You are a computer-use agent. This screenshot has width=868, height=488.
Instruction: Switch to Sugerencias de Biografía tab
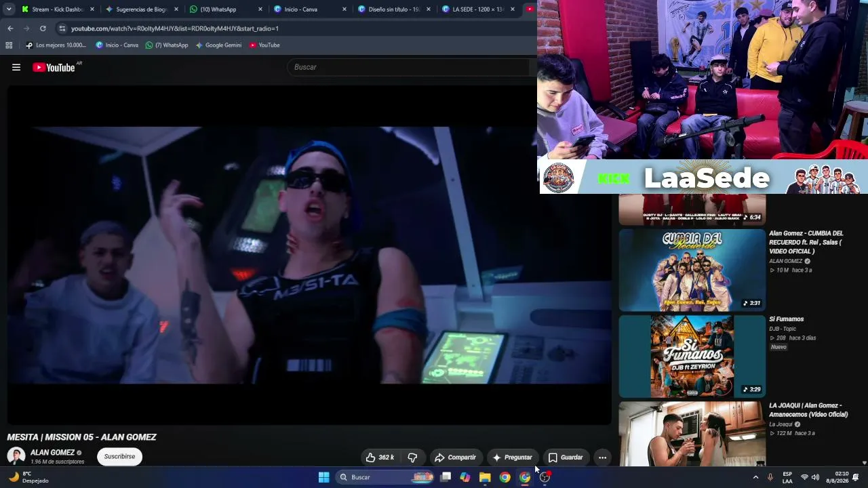(x=142, y=9)
